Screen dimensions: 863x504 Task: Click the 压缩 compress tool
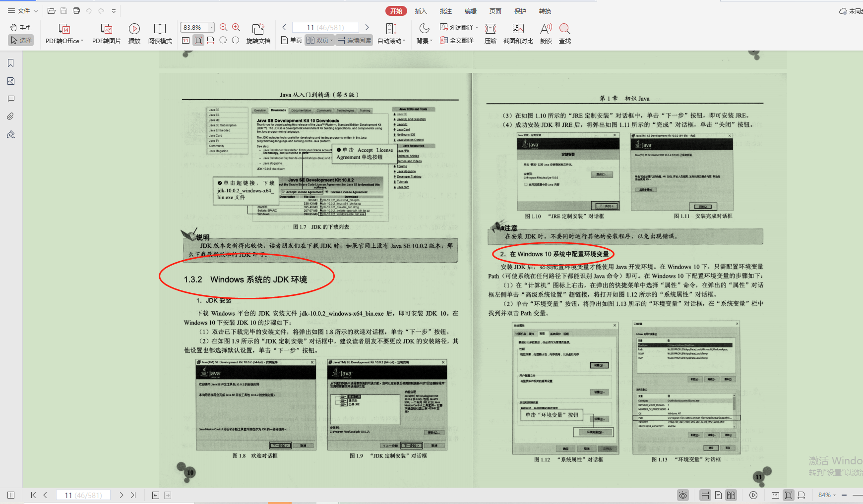(491, 34)
